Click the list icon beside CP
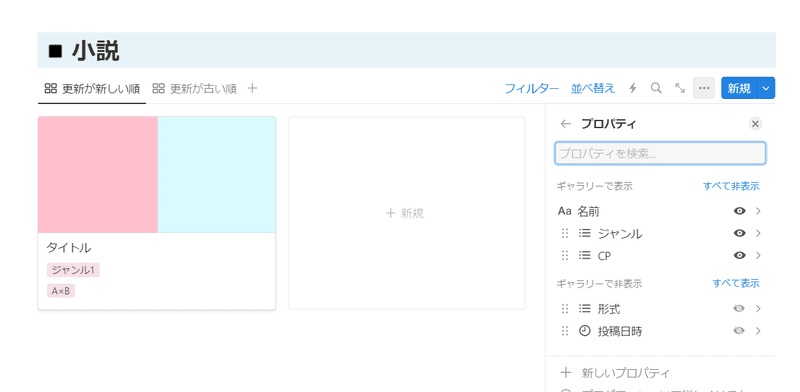The width and height of the screenshot is (800, 392). [584, 255]
